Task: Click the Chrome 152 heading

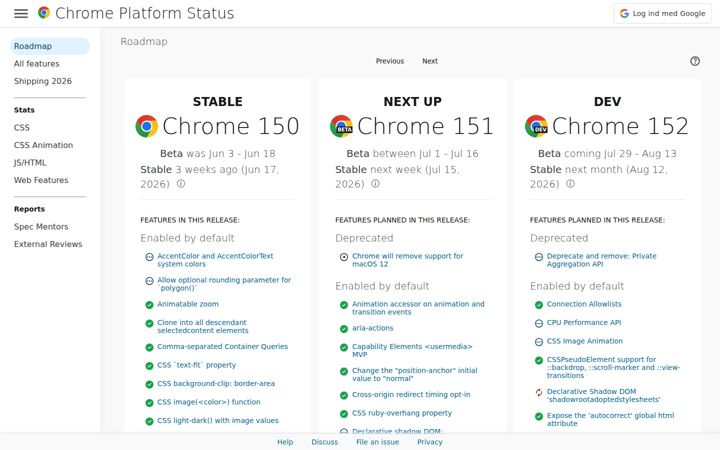Action: [620, 126]
